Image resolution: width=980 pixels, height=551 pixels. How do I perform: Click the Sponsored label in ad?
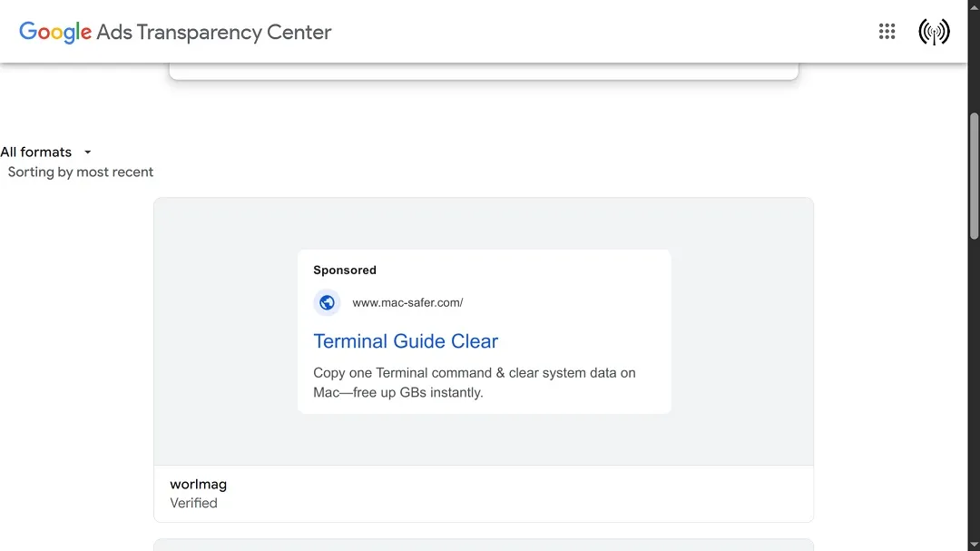click(345, 271)
